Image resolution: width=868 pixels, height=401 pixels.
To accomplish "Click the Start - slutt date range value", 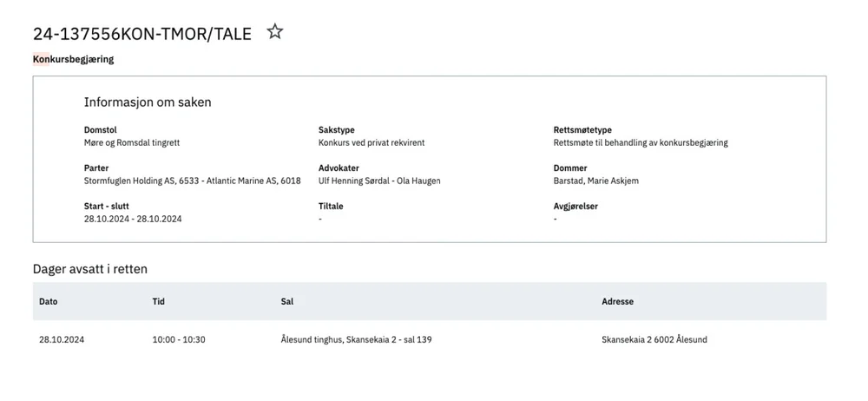I will (x=133, y=219).
